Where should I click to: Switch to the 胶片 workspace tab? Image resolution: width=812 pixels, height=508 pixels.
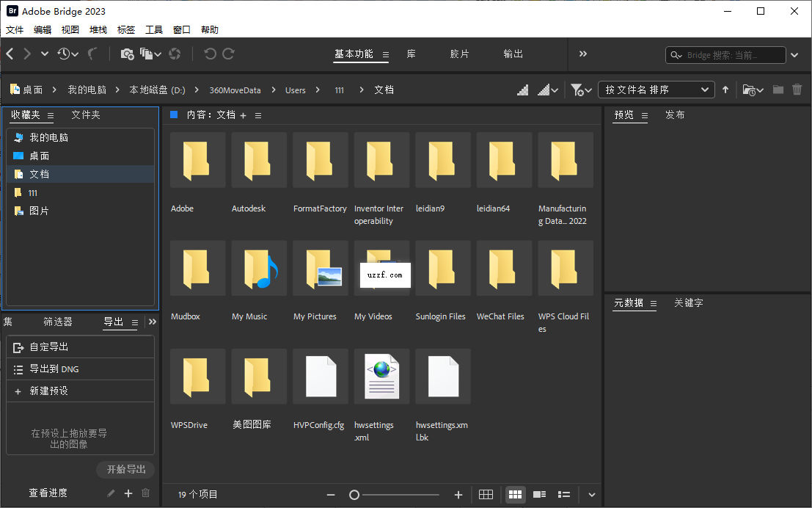459,54
